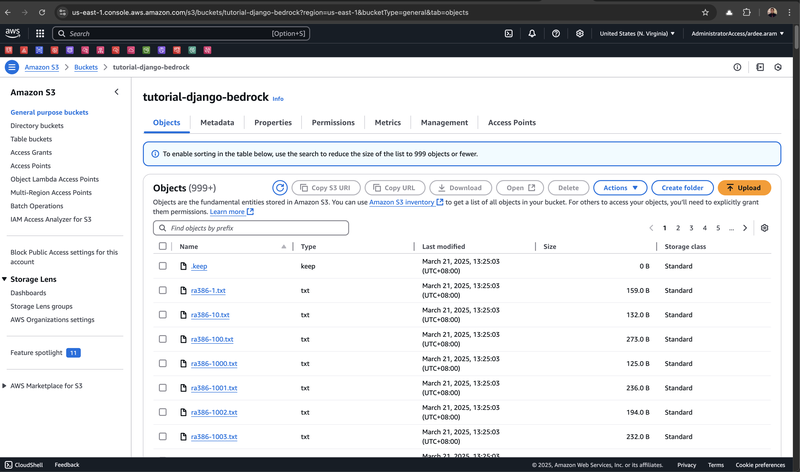The image size is (800, 472).
Task: Switch to the Metadata tab
Action: [217, 122]
